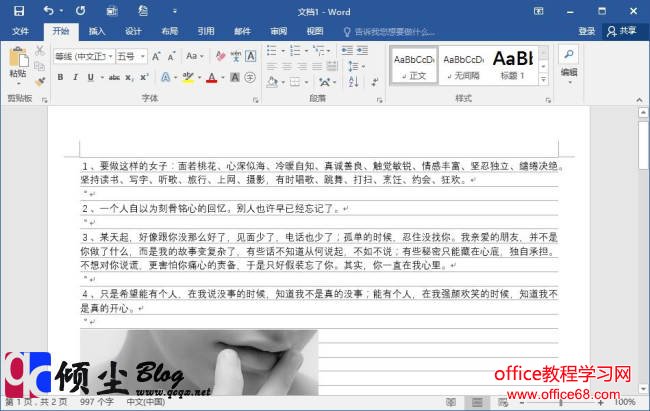Screen dimensions: 650x411
Task: Click the Tell Me search box
Action: (390, 32)
